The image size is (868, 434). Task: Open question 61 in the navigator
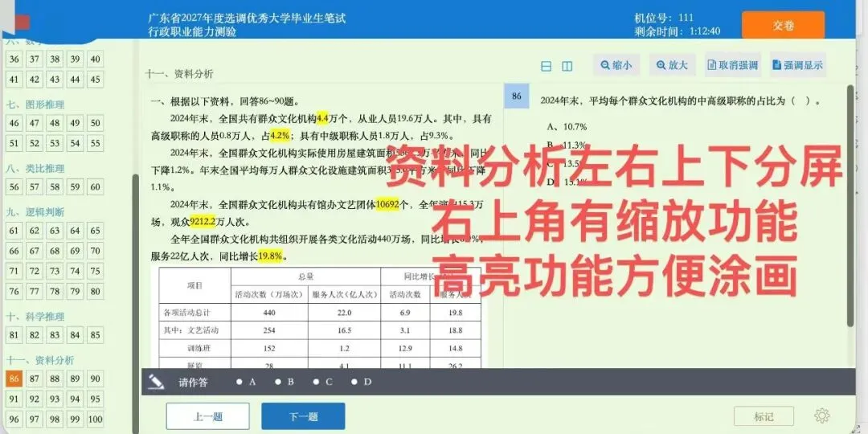tap(14, 231)
